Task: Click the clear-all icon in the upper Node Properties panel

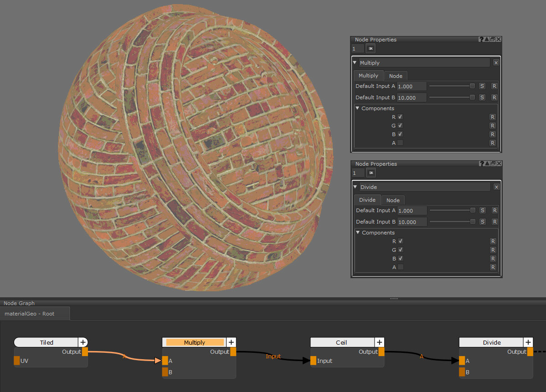Action: [370, 48]
